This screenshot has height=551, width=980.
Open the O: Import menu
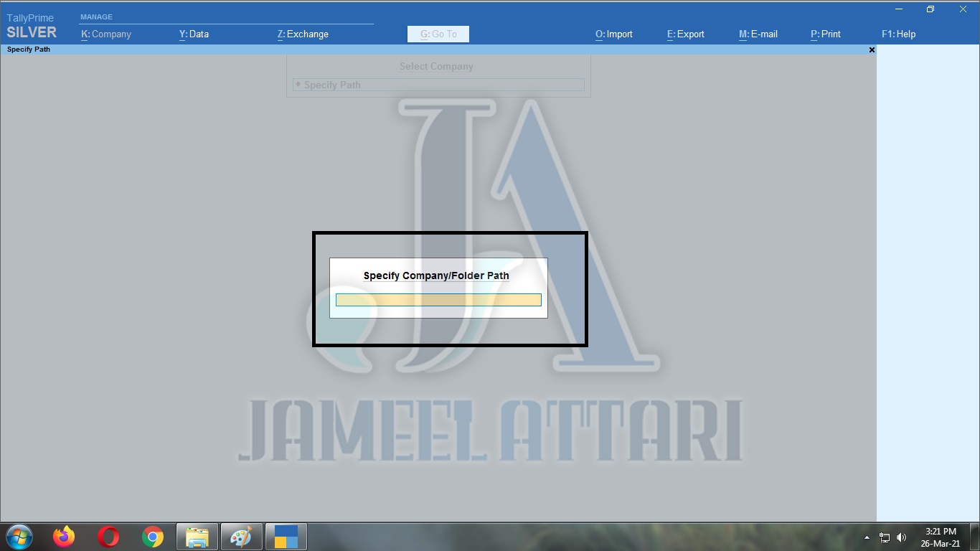pos(614,34)
